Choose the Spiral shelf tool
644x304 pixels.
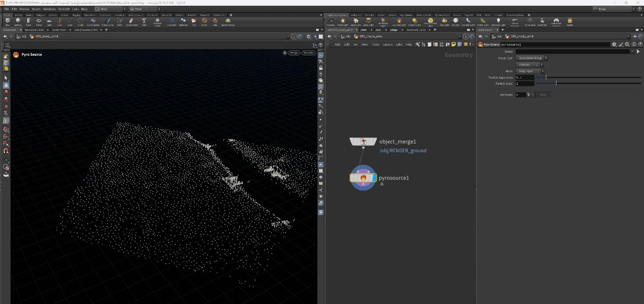(x=204, y=21)
